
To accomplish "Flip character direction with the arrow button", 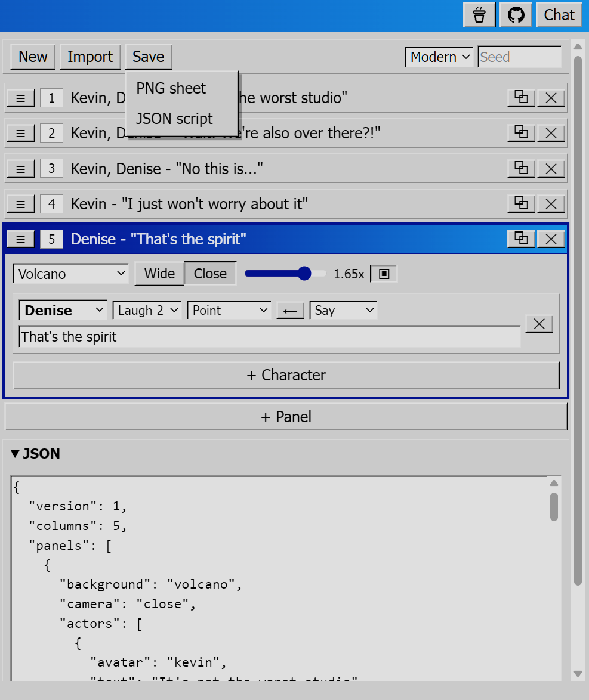I will click(x=291, y=310).
